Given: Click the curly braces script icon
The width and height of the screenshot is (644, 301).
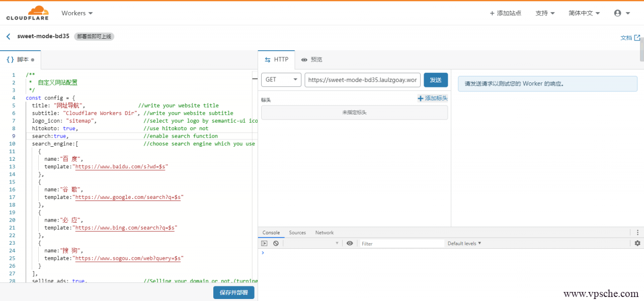Looking at the screenshot, I should pos(10,59).
